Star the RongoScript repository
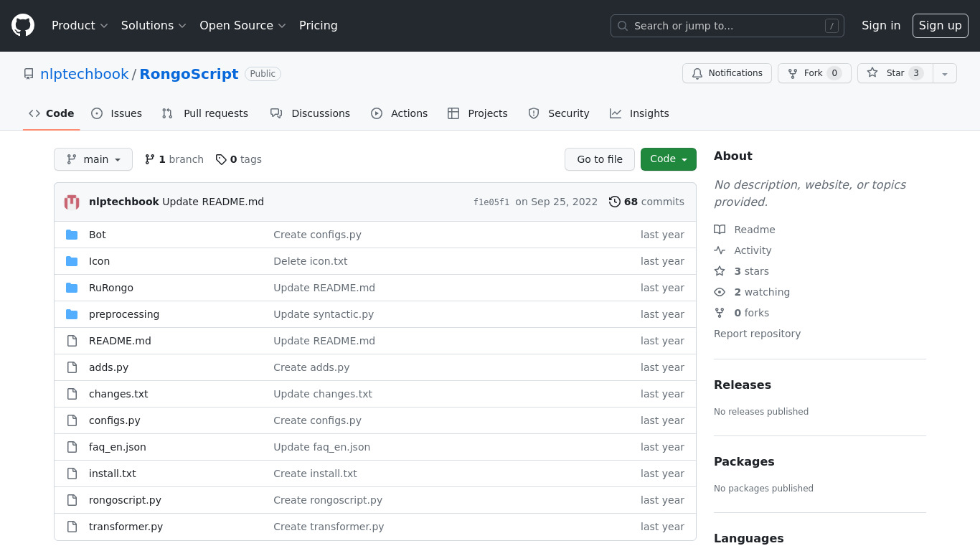The width and height of the screenshot is (980, 551). pyautogui.click(x=895, y=73)
